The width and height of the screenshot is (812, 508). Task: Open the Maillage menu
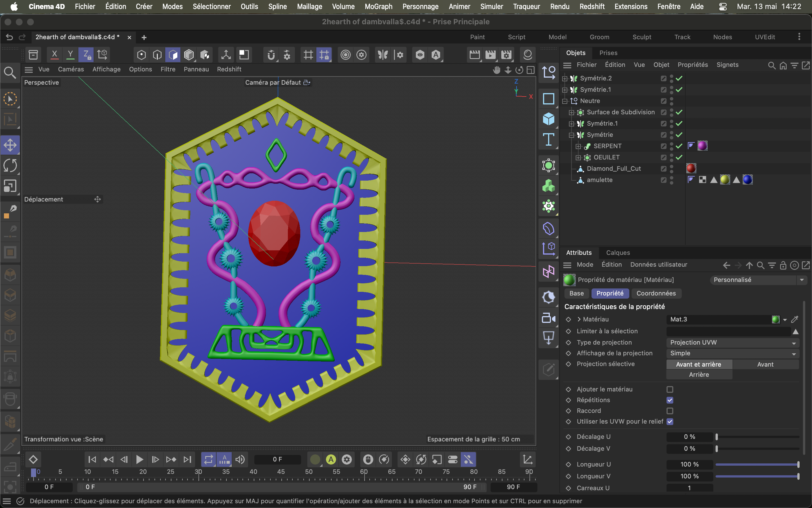coord(309,6)
